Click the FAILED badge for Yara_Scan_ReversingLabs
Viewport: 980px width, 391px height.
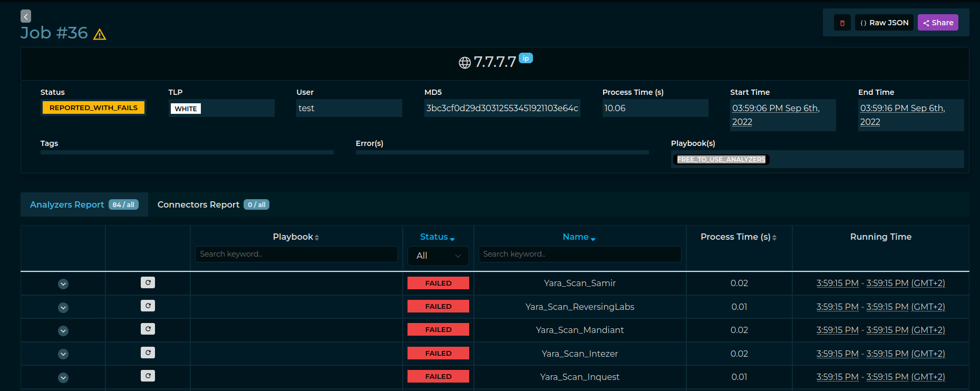tap(438, 306)
